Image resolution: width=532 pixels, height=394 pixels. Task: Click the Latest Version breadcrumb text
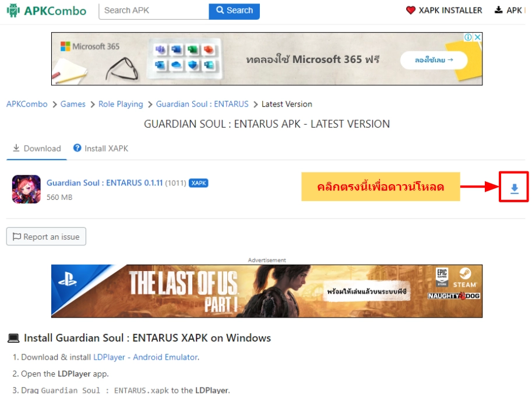click(287, 104)
